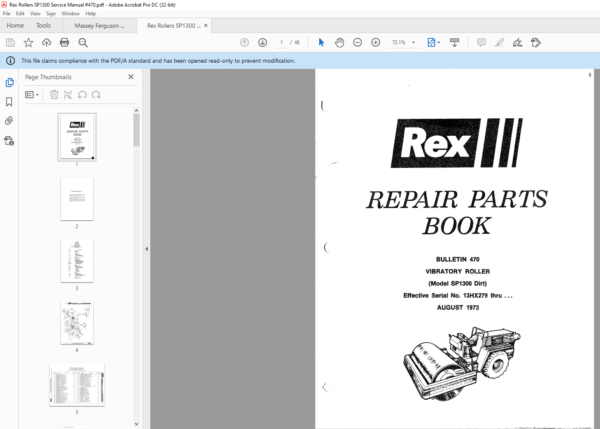This screenshot has width=600, height=429.
Task: Select the Hand pan tool
Action: pyautogui.click(x=340, y=43)
